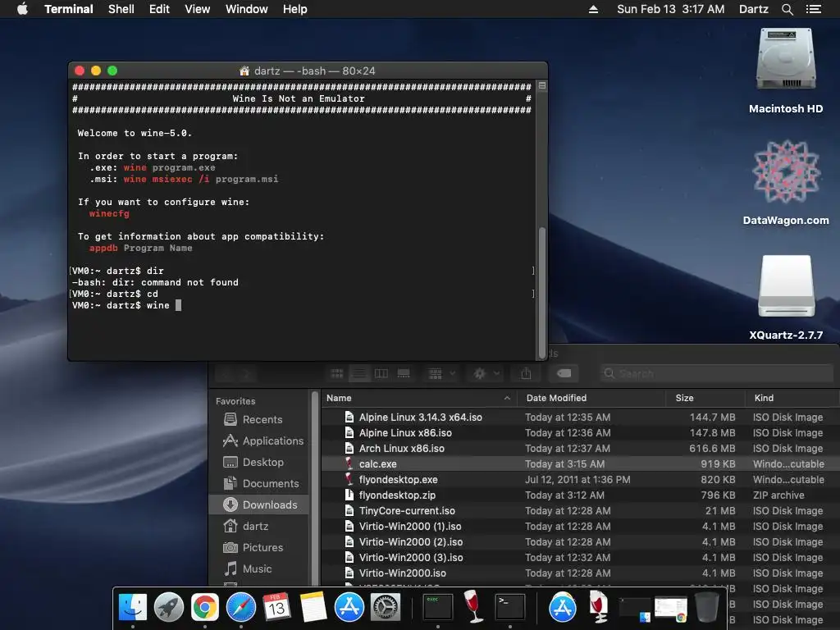Click the Dartz user menu
Viewport: 840px width, 630px height.
coord(754,9)
